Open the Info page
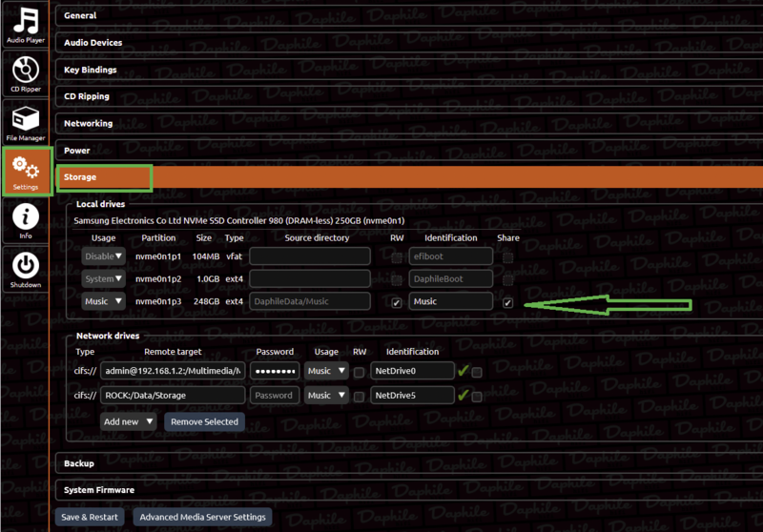The height and width of the screenshot is (532, 763). 26,220
